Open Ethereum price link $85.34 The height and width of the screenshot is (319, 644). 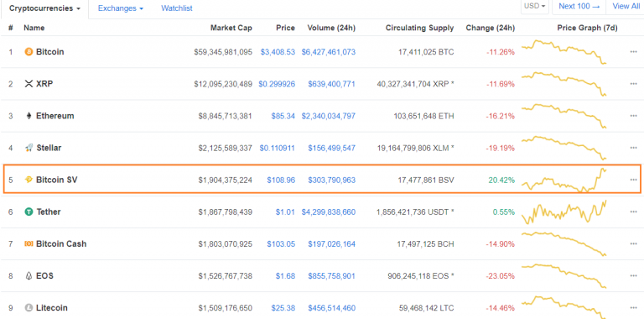click(283, 116)
